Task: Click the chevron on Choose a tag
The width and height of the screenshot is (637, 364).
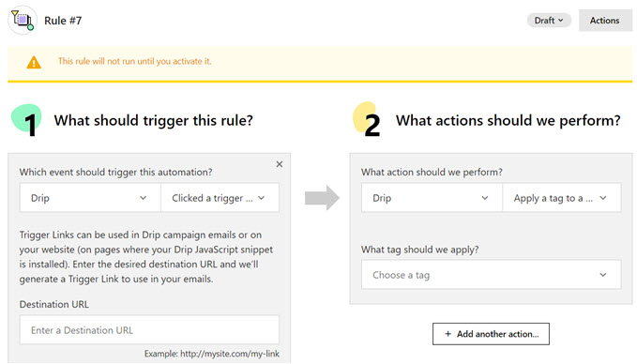Action: pos(603,275)
